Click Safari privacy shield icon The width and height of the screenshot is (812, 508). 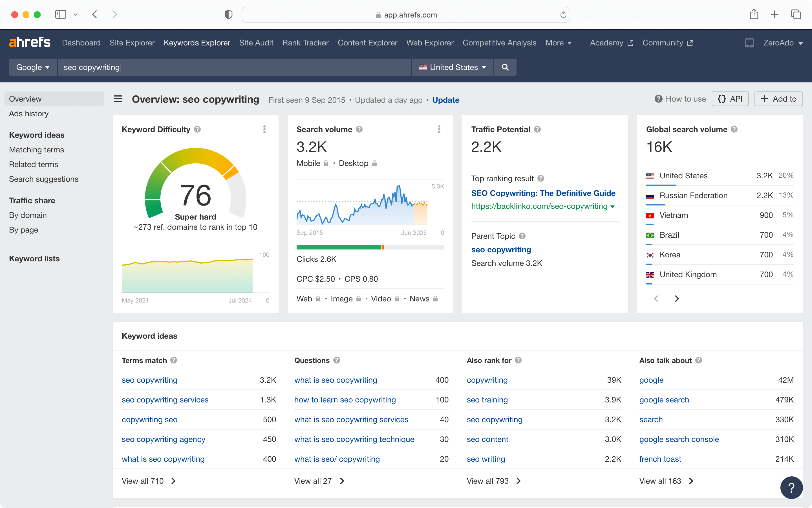pyautogui.click(x=228, y=14)
